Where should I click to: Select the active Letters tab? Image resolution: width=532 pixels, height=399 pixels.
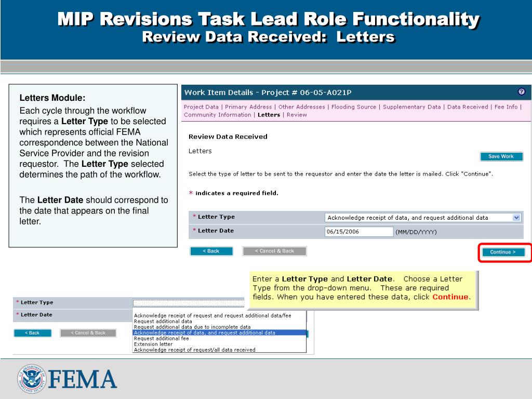coord(269,115)
